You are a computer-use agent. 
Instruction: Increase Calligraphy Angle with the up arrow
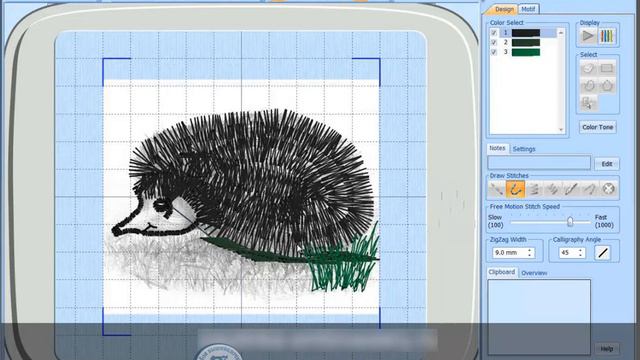pos(580,250)
